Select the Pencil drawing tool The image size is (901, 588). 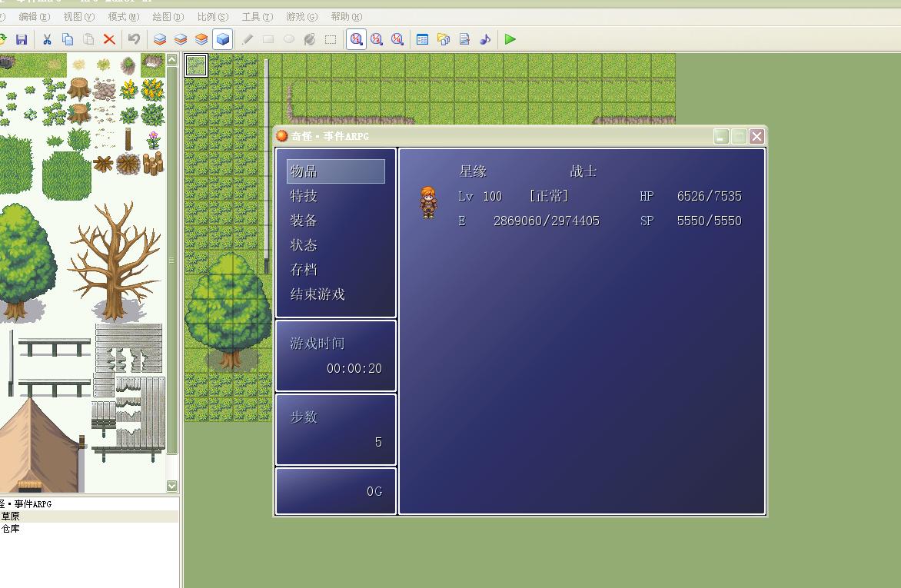(247, 39)
